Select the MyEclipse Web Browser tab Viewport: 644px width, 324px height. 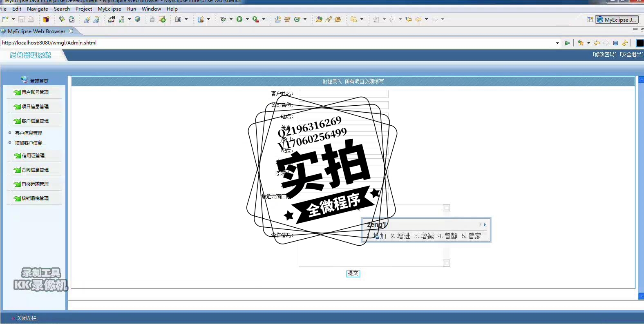(36, 31)
